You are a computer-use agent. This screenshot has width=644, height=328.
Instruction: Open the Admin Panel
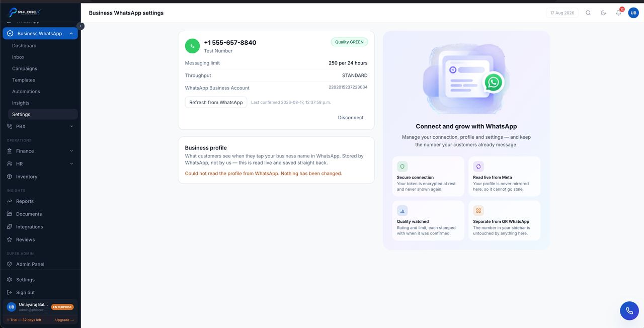(30, 264)
